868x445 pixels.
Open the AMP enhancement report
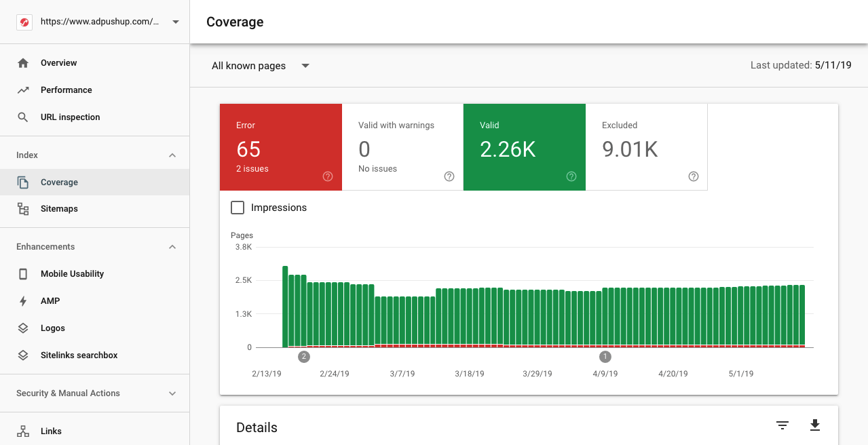(51, 301)
